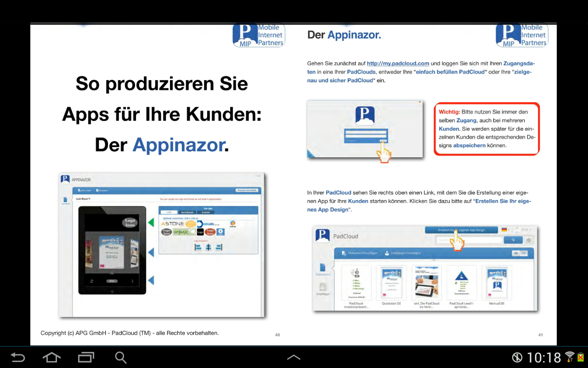The image size is (588, 368).
Task: Click 'Add project' in Appinazor blue bar
Action: click(x=85, y=190)
